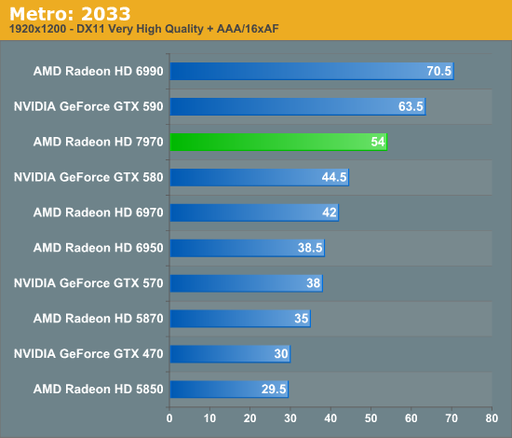Click the AMD Radeon HD 6970 label
Image resolution: width=512 pixels, height=438 pixels.
(x=98, y=213)
